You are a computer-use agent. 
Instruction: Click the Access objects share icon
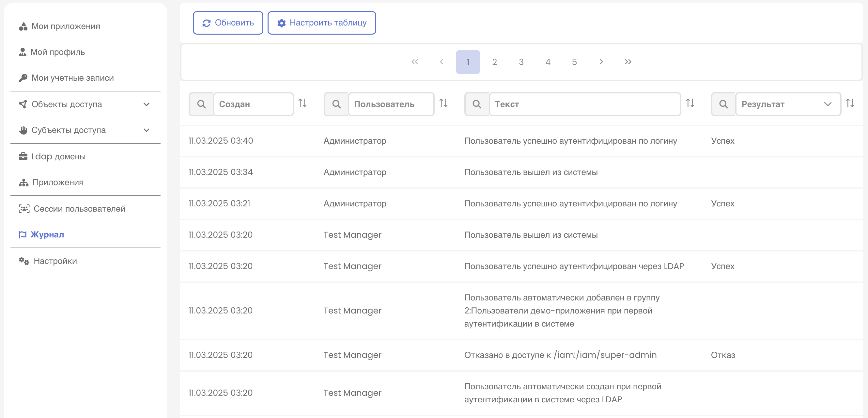[23, 104]
